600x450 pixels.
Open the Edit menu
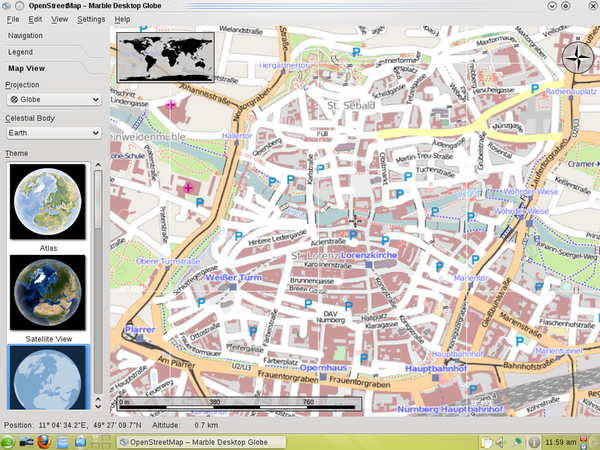pyautogui.click(x=35, y=19)
